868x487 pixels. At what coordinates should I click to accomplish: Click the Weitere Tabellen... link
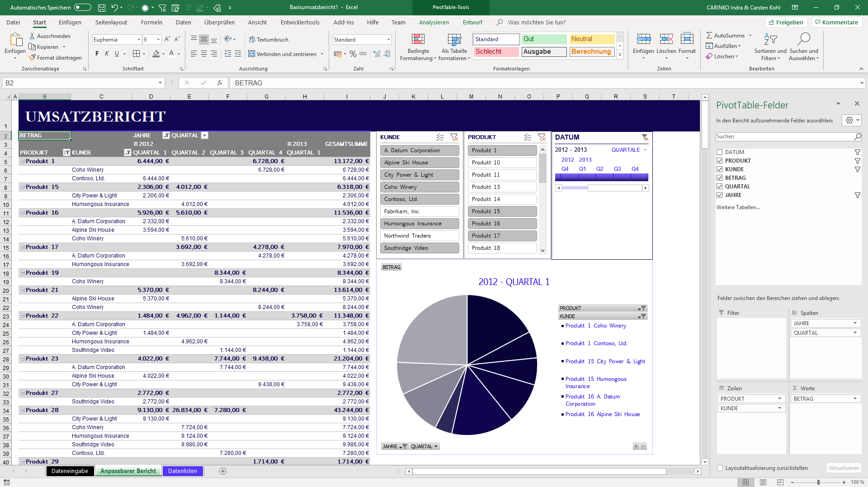pyautogui.click(x=738, y=207)
